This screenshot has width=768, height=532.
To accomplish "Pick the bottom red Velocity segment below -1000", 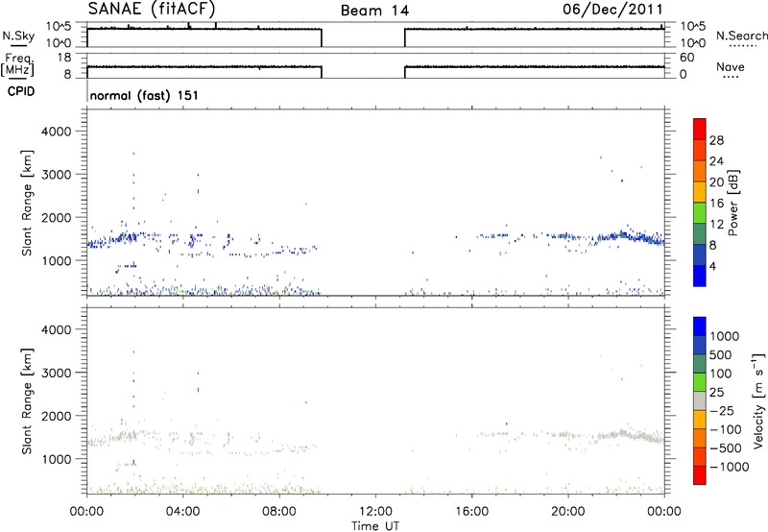I will pos(700,475).
